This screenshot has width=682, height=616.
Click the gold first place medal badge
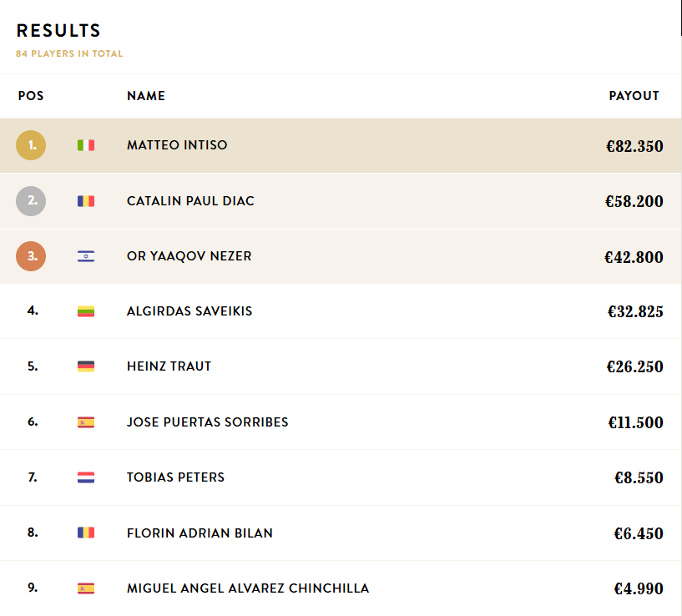31,145
